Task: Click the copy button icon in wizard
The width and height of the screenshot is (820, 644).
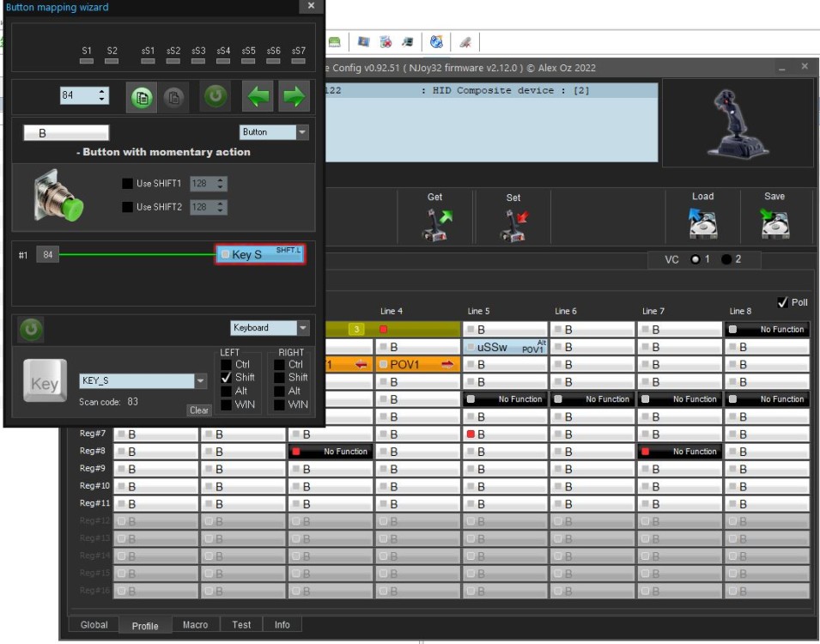Action: tap(142, 97)
